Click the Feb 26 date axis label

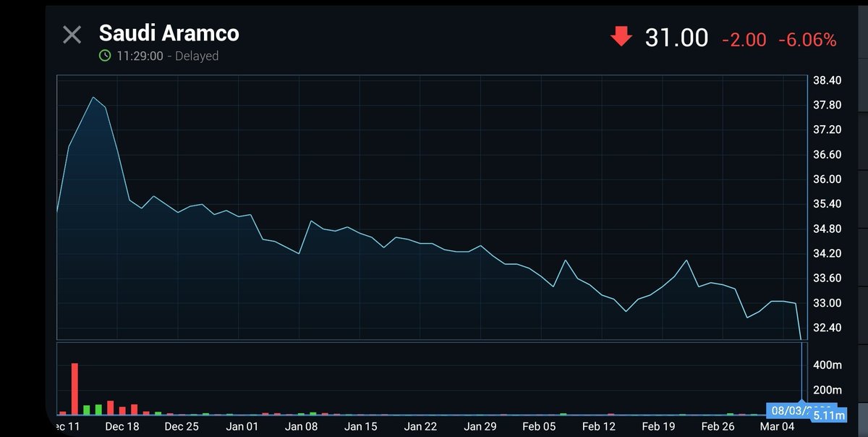point(718,427)
